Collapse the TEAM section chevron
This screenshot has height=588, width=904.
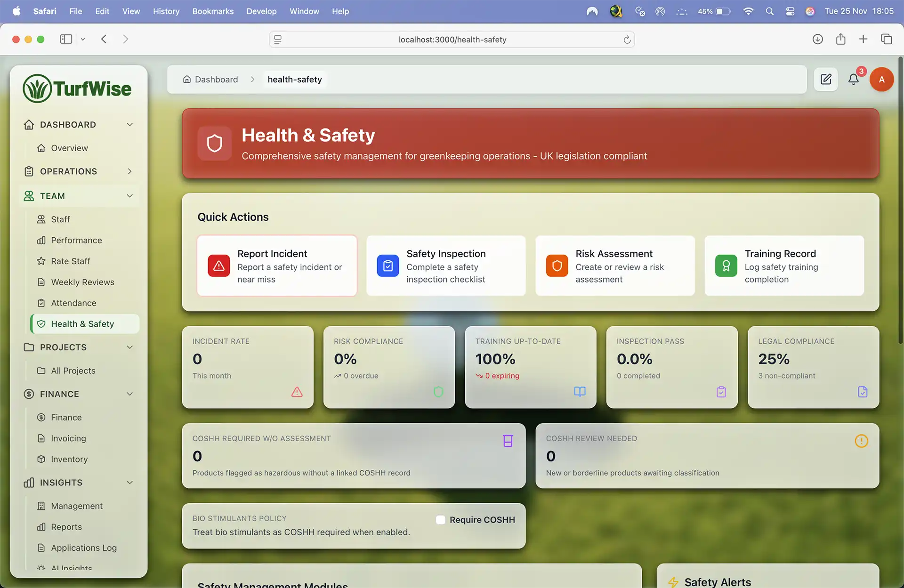pos(130,196)
